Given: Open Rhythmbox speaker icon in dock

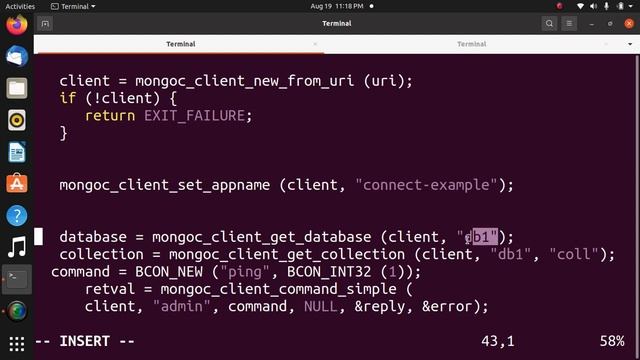Looking at the screenshot, I should 17,120.
